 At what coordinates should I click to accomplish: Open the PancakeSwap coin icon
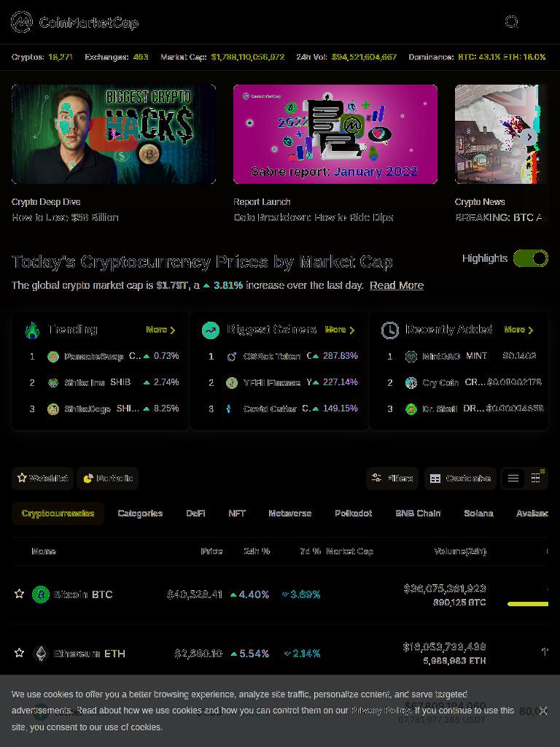(53, 356)
